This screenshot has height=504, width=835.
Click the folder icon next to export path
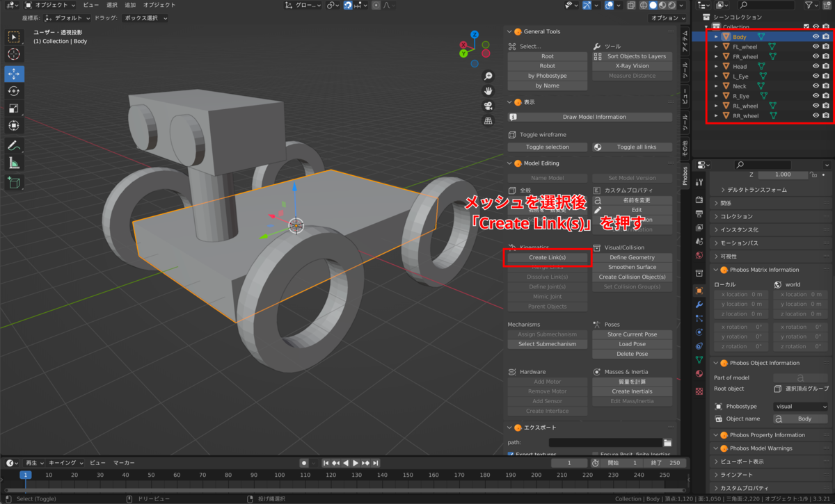(x=667, y=442)
